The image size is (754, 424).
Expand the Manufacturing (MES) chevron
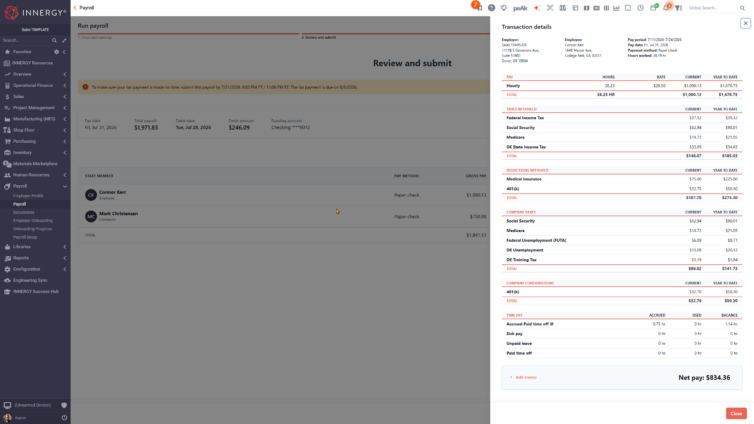[64, 119]
